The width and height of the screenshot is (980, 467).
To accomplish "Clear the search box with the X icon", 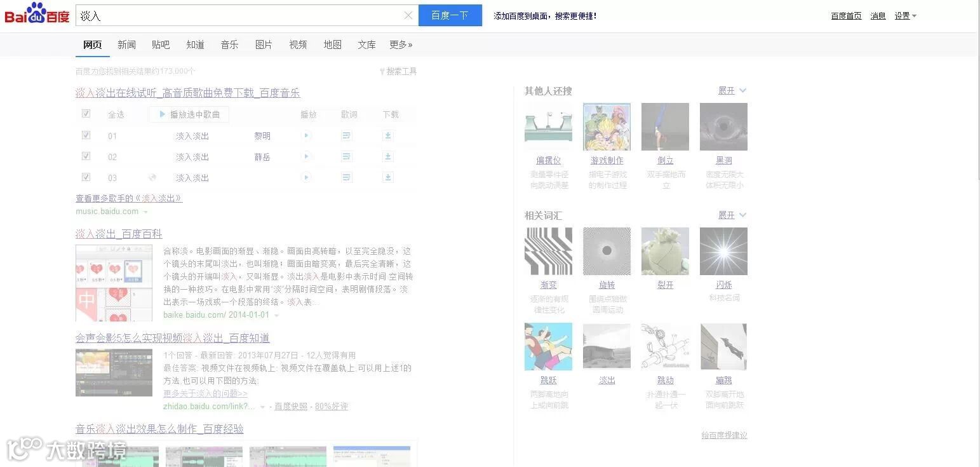I will click(x=408, y=16).
